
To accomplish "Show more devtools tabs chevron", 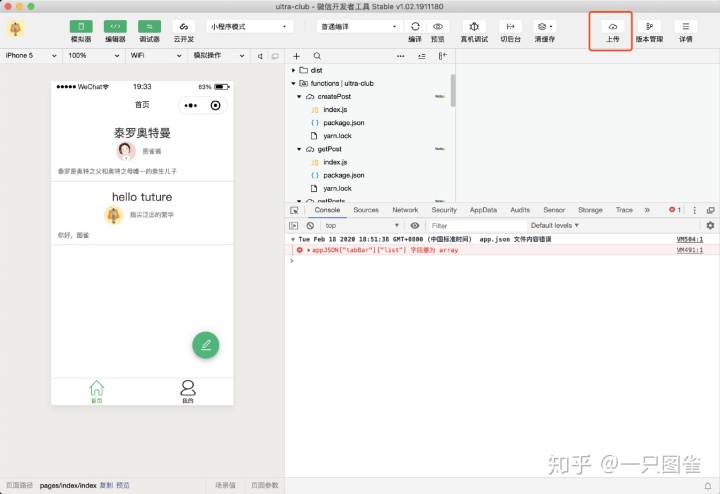I will [647, 210].
